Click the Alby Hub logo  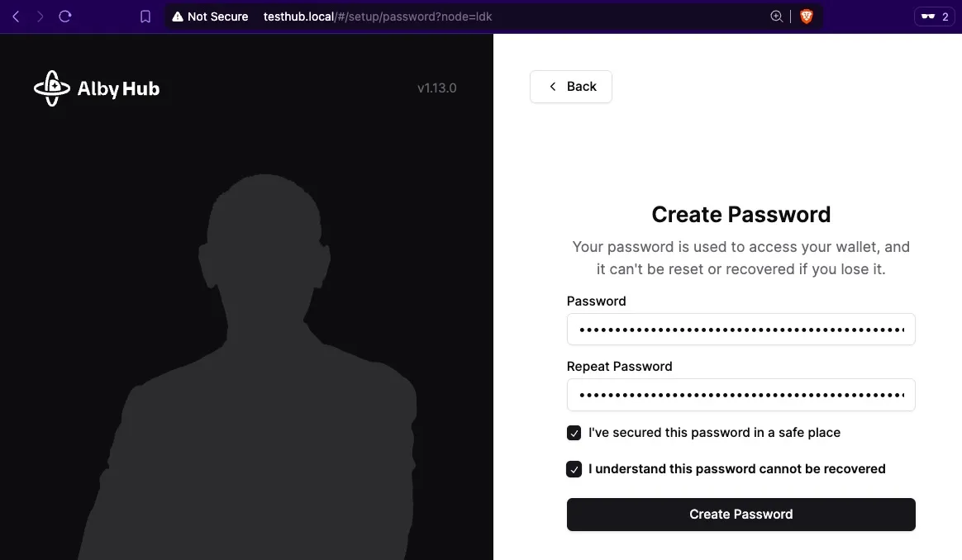pos(97,88)
